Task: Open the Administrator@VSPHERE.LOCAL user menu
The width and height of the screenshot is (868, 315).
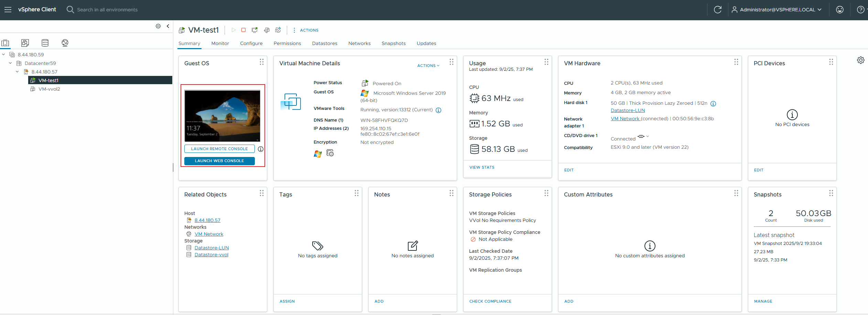Action: [x=777, y=10]
